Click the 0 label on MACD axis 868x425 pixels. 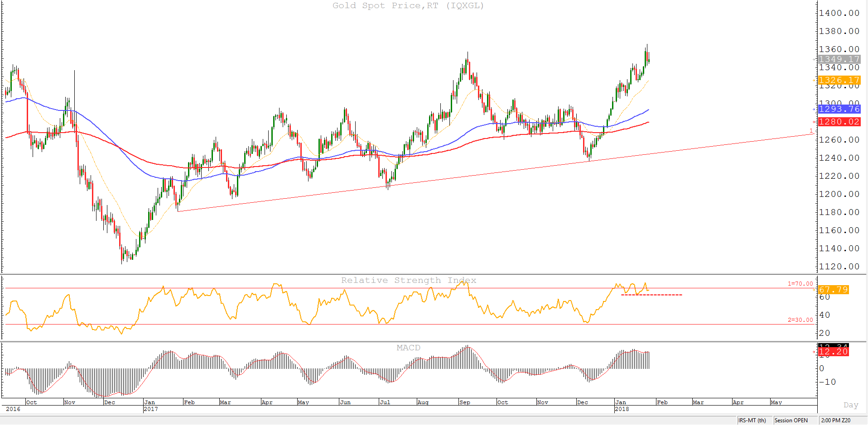click(x=822, y=368)
